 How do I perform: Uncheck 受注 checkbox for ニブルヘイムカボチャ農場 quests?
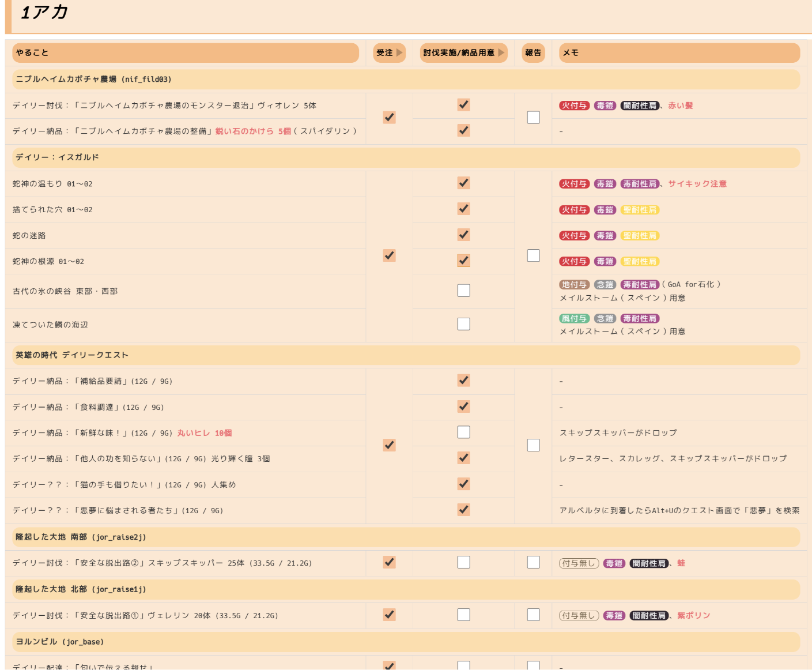pyautogui.click(x=390, y=118)
